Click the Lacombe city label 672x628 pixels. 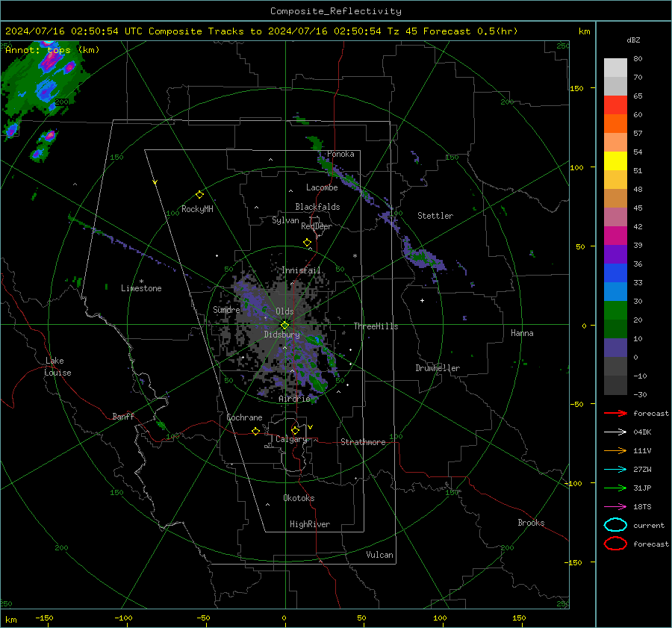322,187
